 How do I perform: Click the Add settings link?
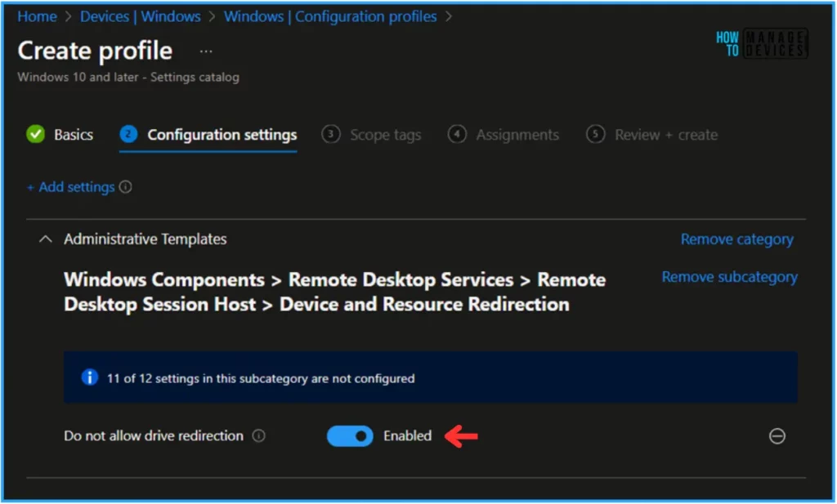(71, 187)
